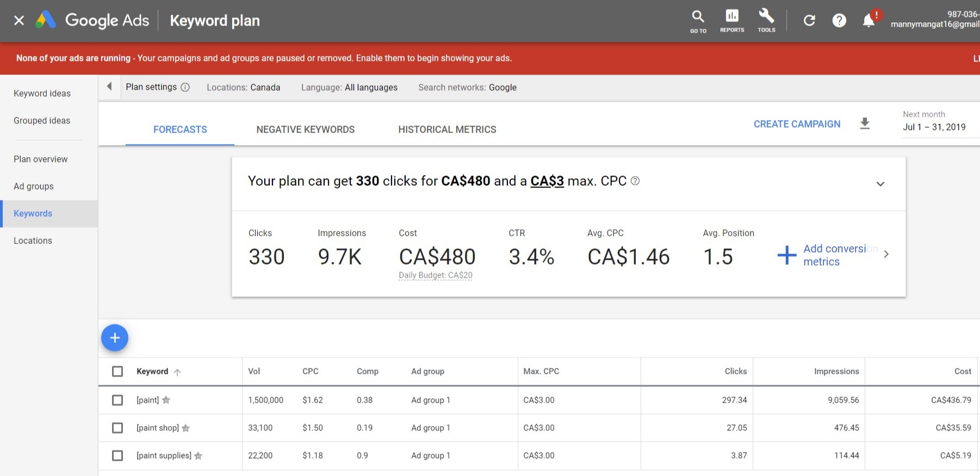This screenshot has width=980, height=476.
Task: Open Ad groups in sidebar
Action: point(34,186)
